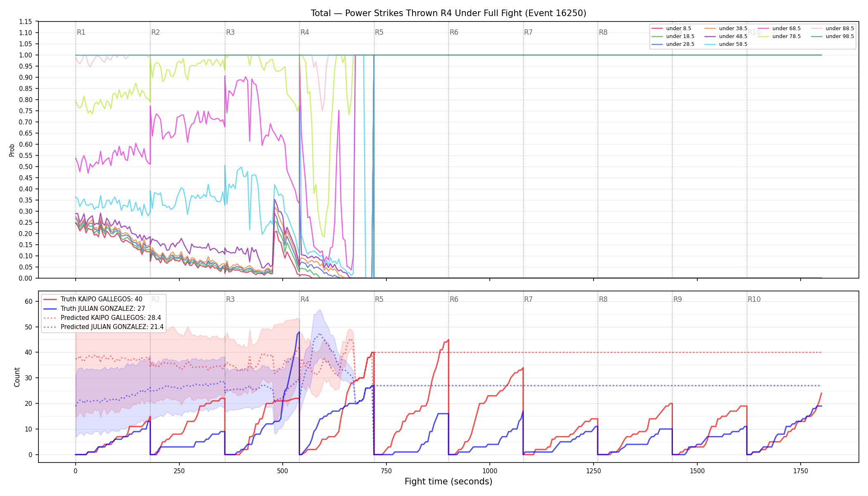Click 'Truth KAIPO GALLEGOS: 40' legend item

click(x=93, y=299)
